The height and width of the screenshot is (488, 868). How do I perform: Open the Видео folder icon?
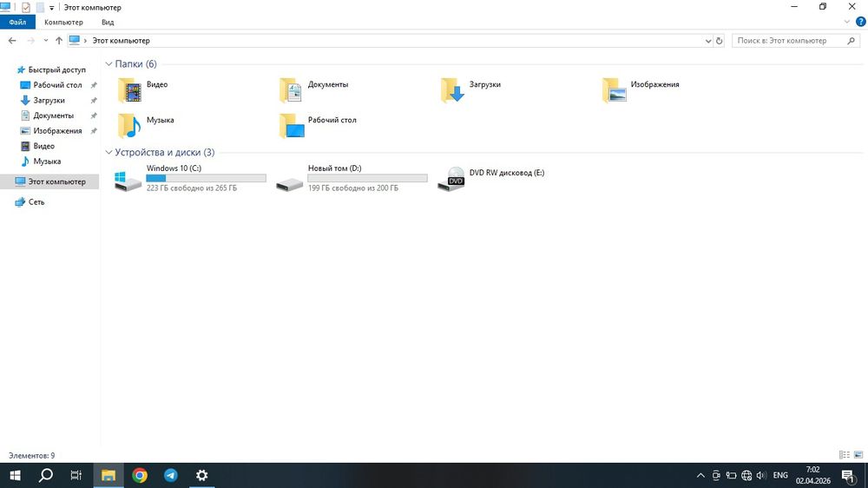click(130, 90)
